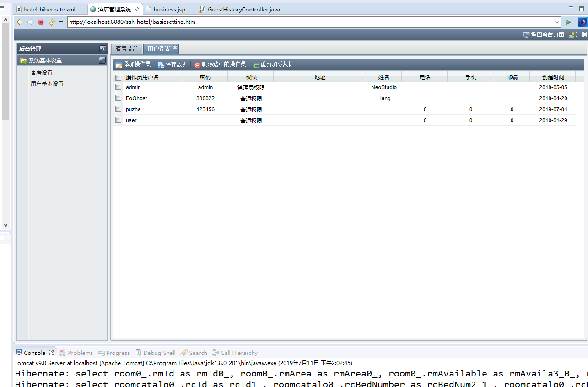The width and height of the screenshot is (588, 387).
Task: Click the refresh page icon
Action: tap(52, 22)
